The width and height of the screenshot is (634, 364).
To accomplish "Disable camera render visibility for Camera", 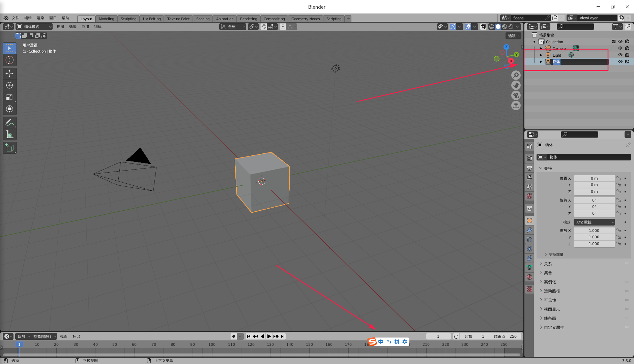I will [628, 48].
